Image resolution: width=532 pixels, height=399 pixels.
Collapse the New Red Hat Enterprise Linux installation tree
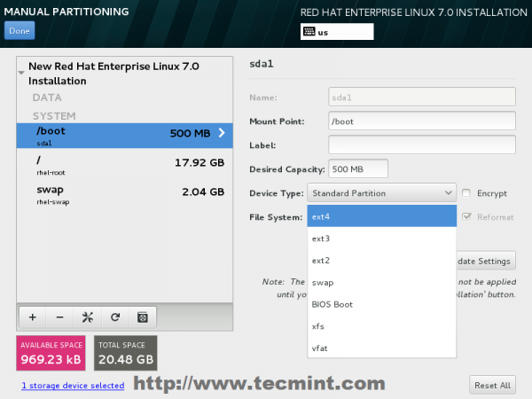[x=21, y=73]
